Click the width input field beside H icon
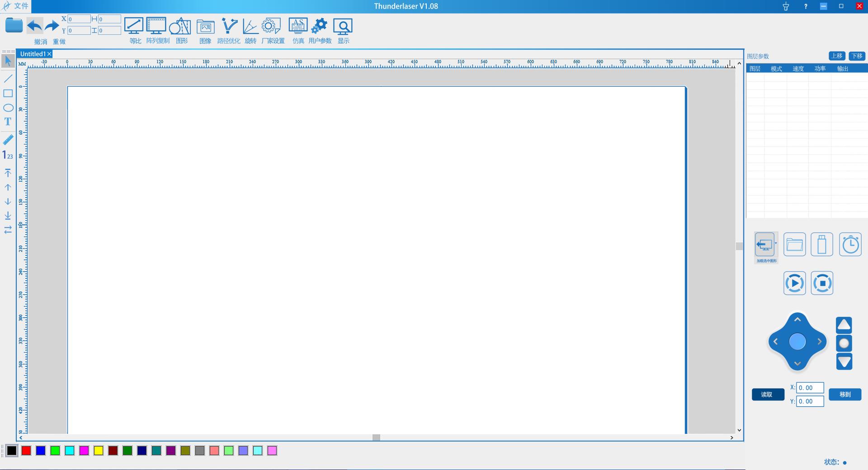 (x=109, y=19)
